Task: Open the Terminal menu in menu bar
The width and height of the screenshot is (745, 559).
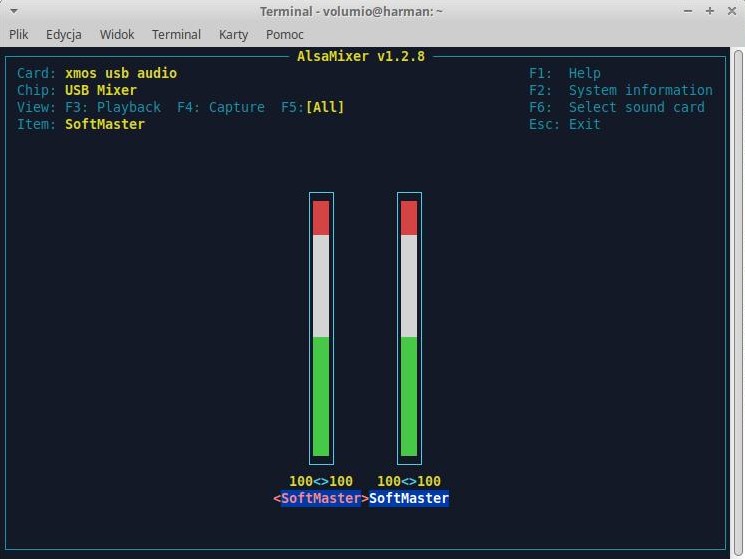Action: click(x=176, y=34)
